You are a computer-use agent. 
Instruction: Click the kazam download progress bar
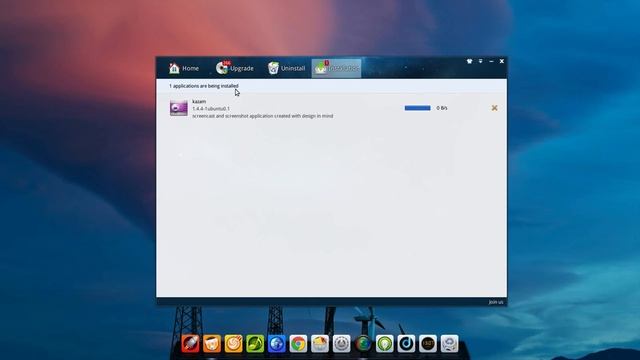417,108
